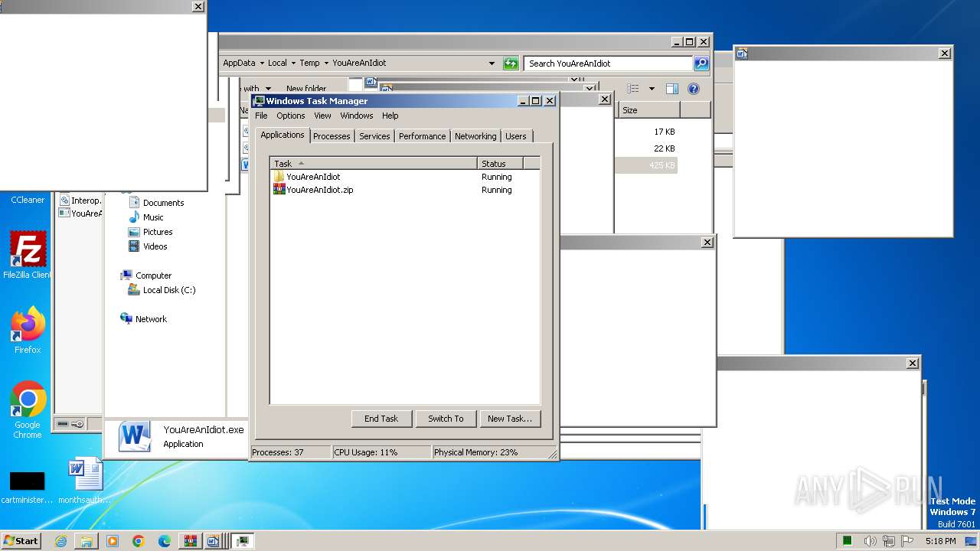This screenshot has height=551, width=980.
Task: Open the Help menu in Task Manager
Action: click(x=390, y=116)
